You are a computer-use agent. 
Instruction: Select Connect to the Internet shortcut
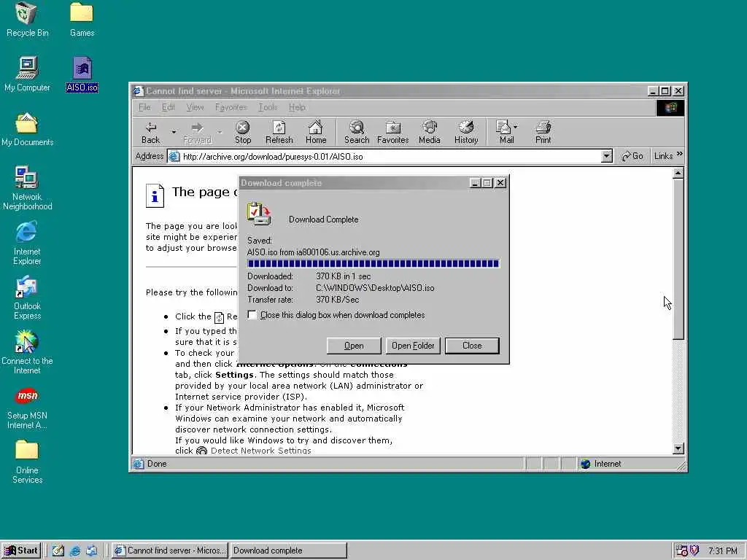coord(27,352)
